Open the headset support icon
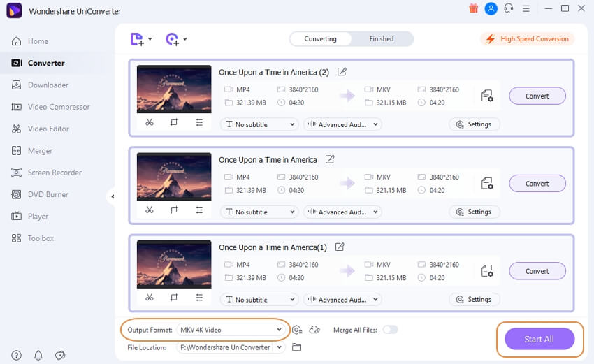Screen dimensions: 594x364 509,8
